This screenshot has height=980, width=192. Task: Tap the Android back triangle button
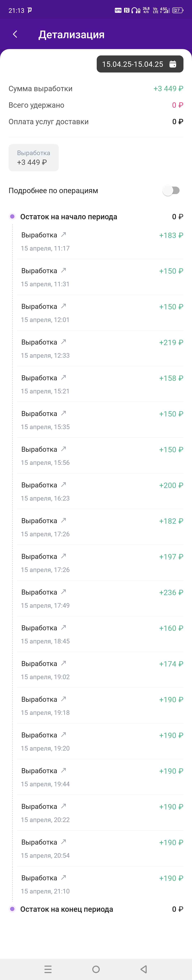144,969
